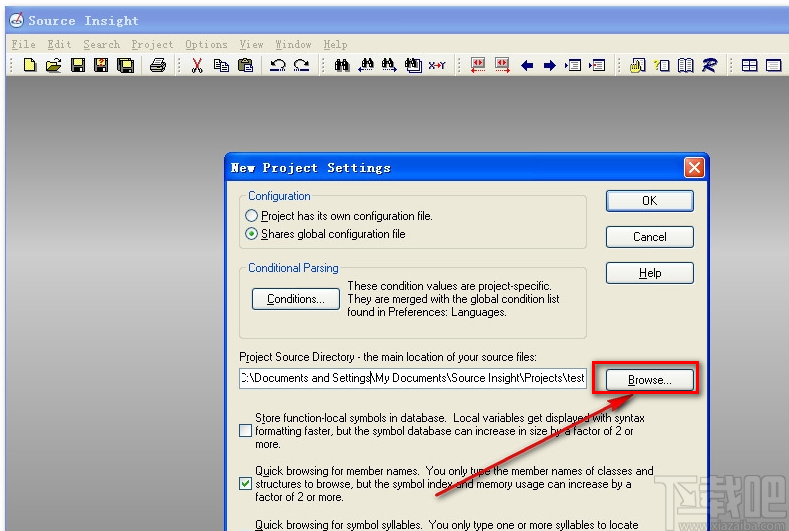Image resolution: width=789 pixels, height=531 pixels.
Task: Click the Search Forward binoculars icon
Action: tap(389, 65)
